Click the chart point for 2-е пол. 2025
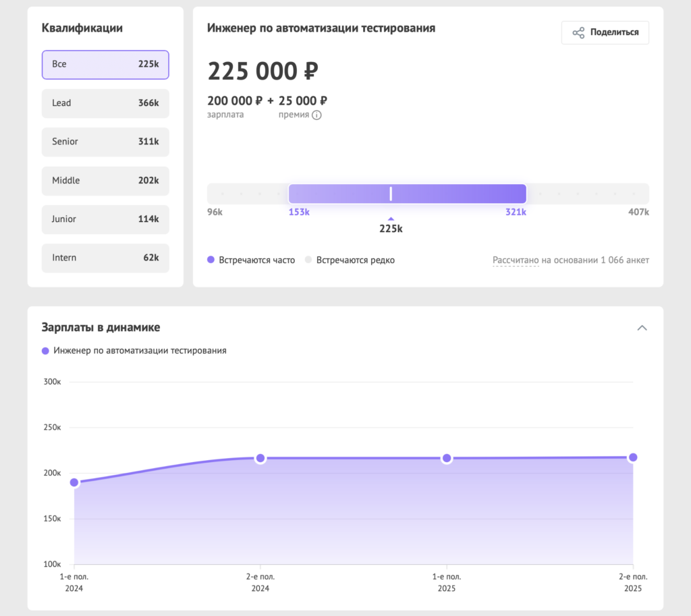 tap(633, 457)
